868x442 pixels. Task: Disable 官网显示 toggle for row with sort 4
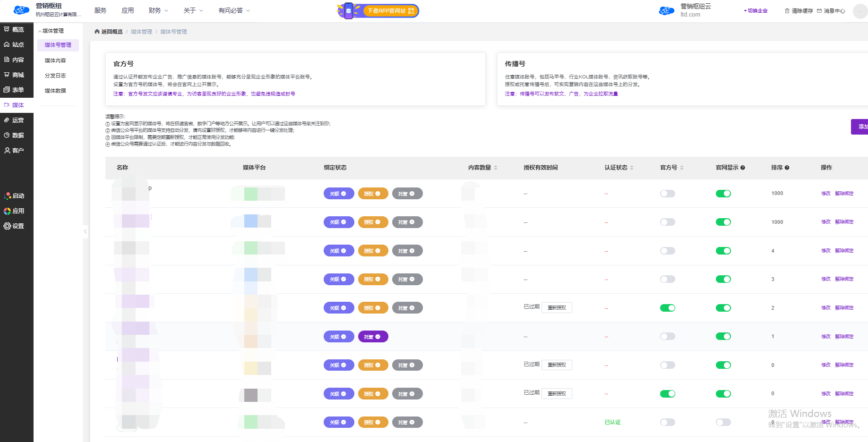(723, 251)
